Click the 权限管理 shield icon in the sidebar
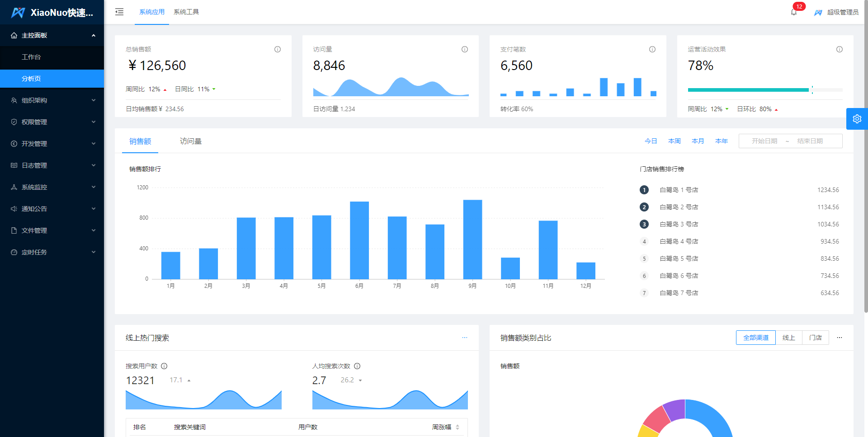This screenshot has height=437, width=868. pos(14,122)
